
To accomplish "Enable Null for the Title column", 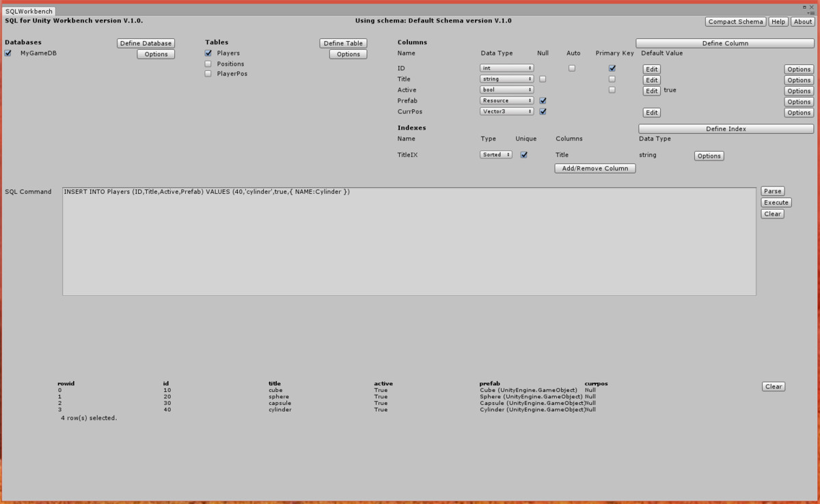I will coord(543,79).
